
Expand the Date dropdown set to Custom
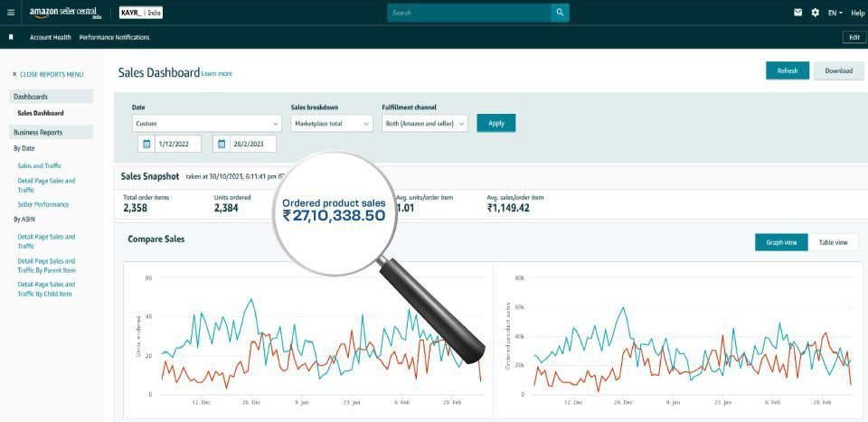point(206,123)
